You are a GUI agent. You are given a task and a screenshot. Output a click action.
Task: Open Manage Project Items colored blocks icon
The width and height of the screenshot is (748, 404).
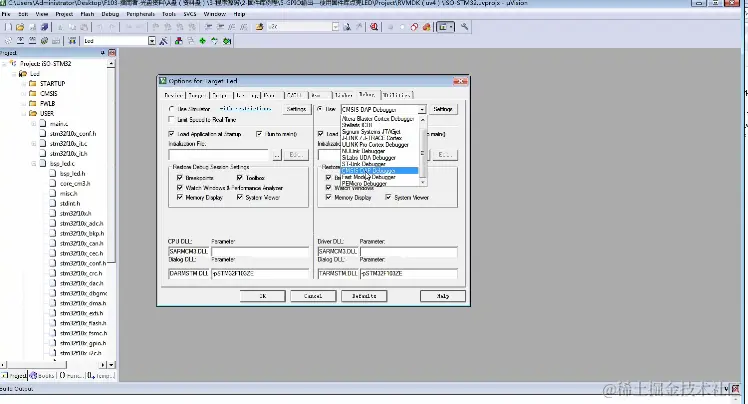click(x=178, y=41)
